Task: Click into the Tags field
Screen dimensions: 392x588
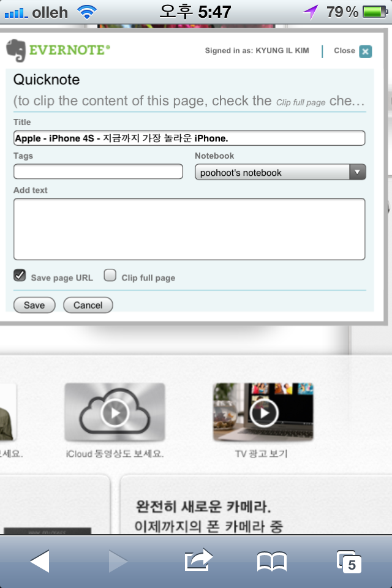Action: tap(98, 171)
